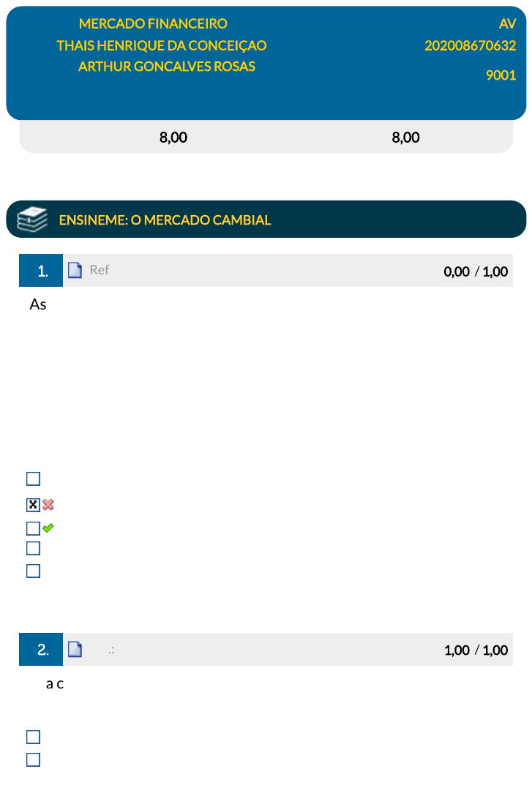Select the first answer checkbox in question 2

pos(33,737)
